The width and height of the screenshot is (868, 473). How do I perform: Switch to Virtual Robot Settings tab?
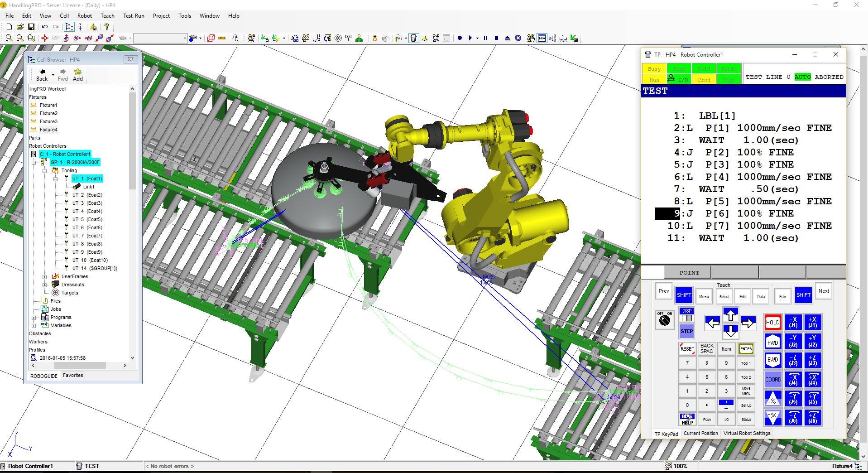(747, 433)
